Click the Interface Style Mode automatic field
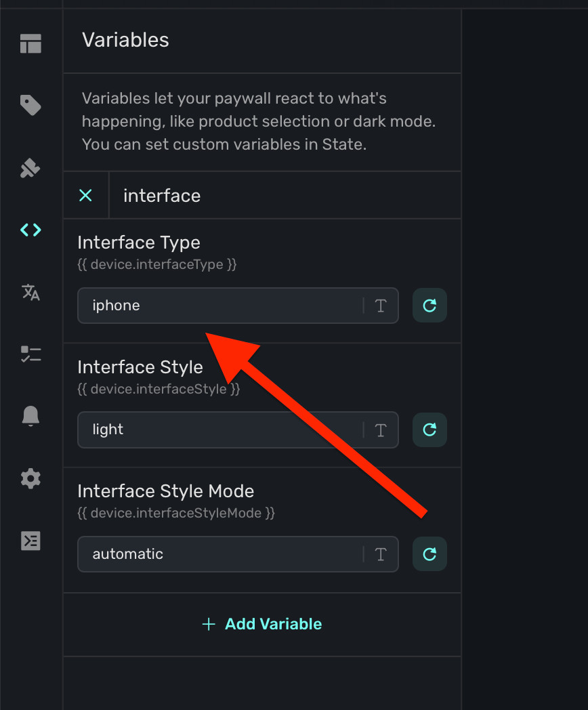Screen dimensions: 588x710 coord(238,554)
